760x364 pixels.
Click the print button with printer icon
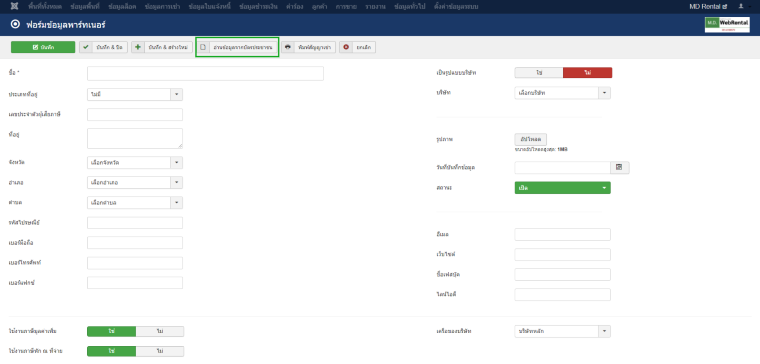[309, 47]
